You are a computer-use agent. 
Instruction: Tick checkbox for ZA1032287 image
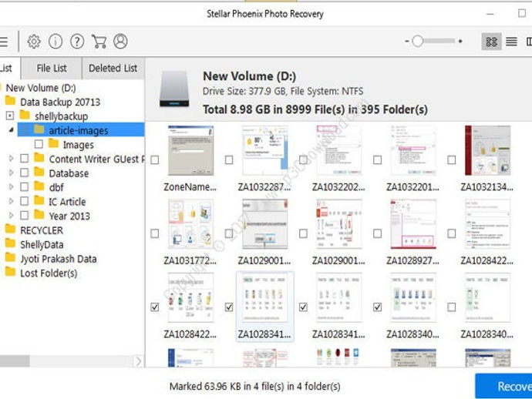[229, 159]
